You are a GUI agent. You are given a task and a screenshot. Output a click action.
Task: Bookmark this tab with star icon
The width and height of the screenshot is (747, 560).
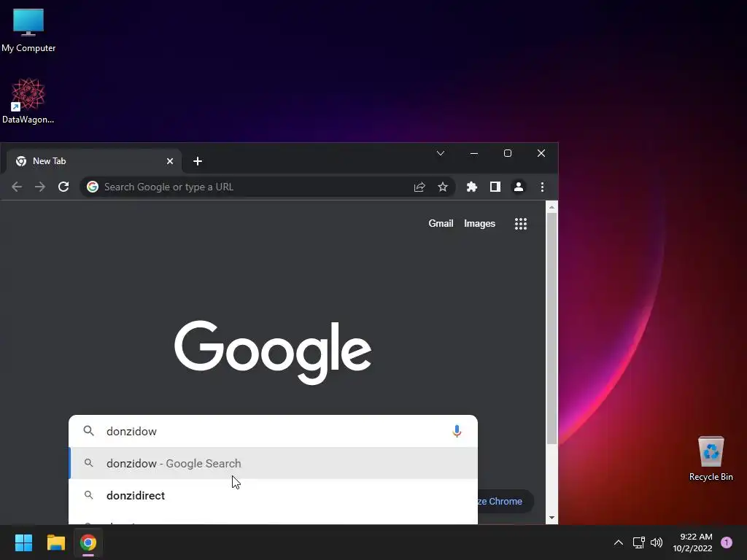click(x=443, y=187)
